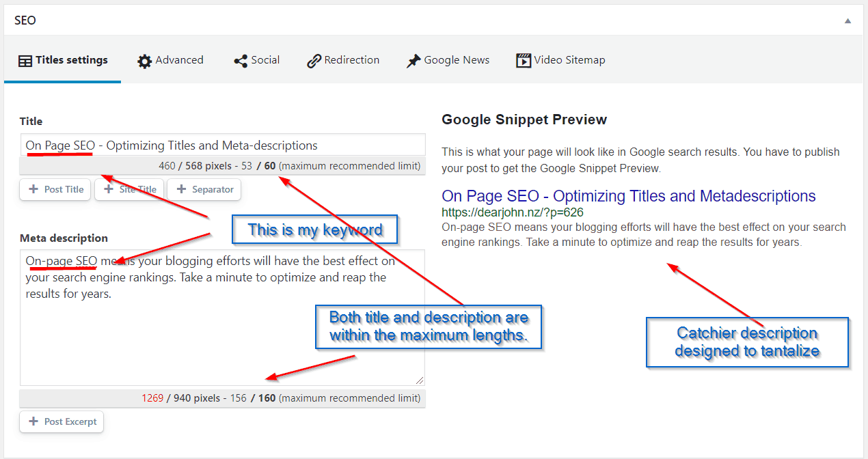Open the Redirection tab

tap(343, 60)
